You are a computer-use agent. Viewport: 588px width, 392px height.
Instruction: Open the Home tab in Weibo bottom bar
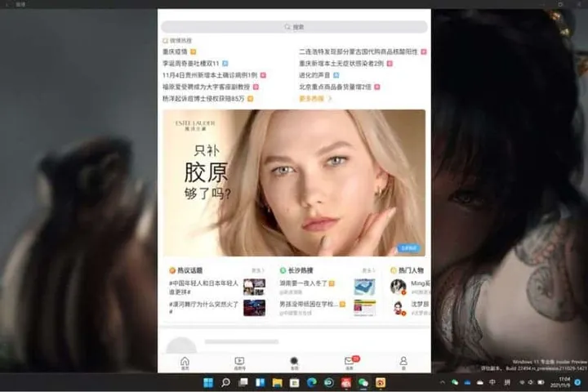point(185,362)
